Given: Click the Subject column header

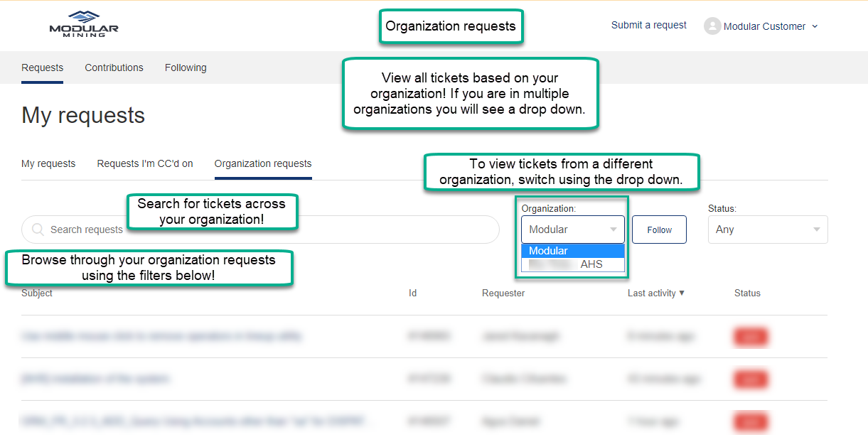Looking at the screenshot, I should [x=37, y=293].
